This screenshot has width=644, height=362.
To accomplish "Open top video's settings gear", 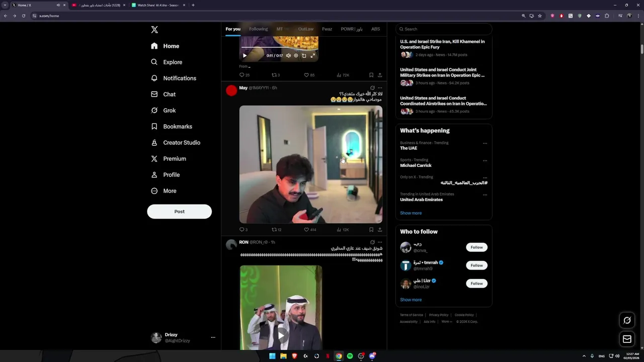I will (296, 55).
